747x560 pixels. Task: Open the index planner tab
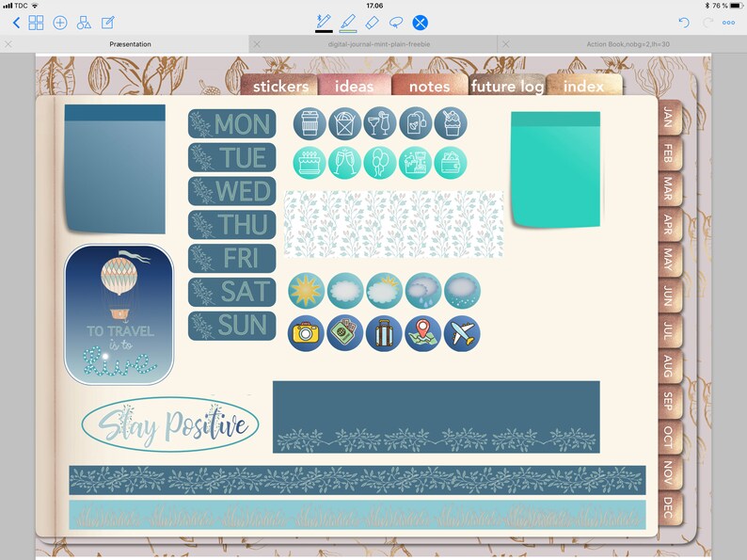[x=584, y=85]
